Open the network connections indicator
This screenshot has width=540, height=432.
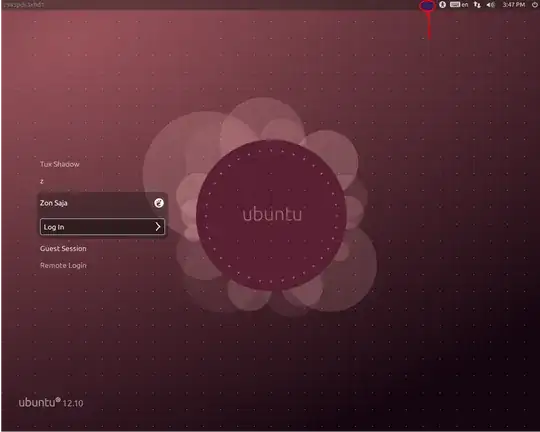coord(477,4)
